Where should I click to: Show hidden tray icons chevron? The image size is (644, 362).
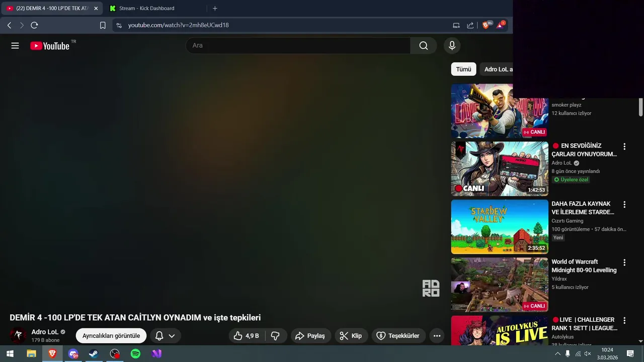click(x=557, y=354)
